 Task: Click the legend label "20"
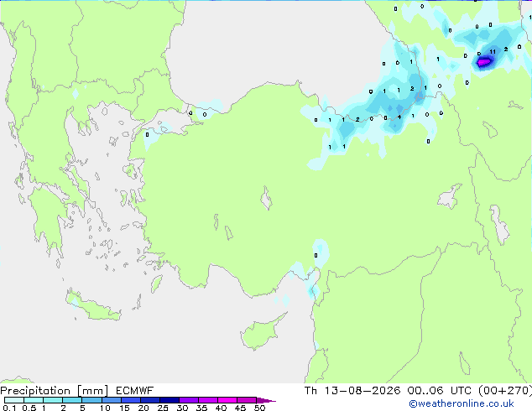(x=143, y=408)
